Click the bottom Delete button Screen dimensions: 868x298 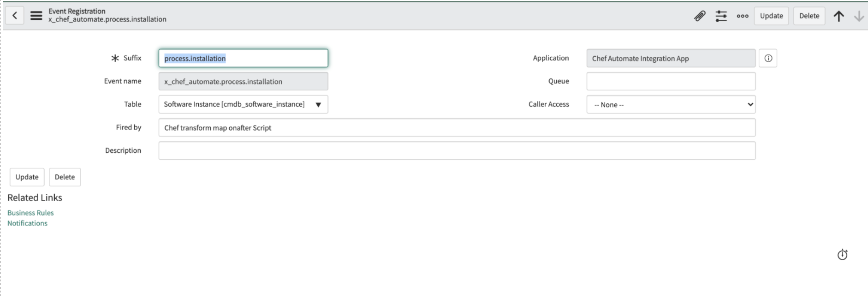click(65, 177)
